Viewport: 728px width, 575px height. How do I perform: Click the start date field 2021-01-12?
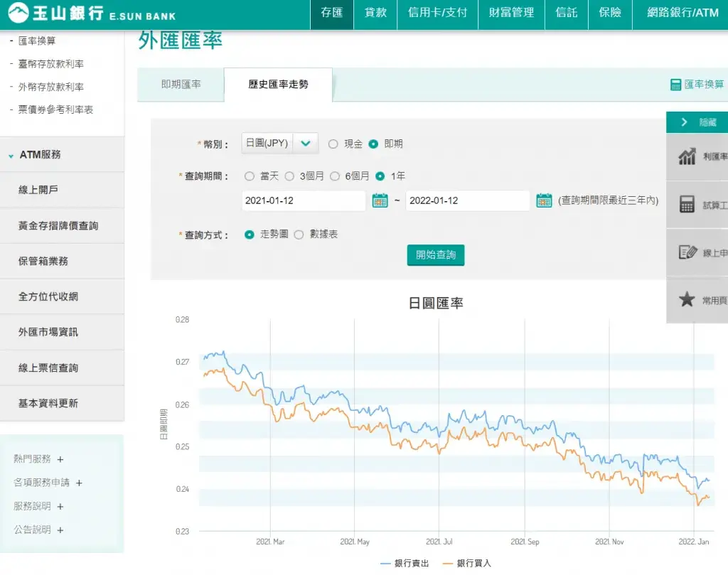point(304,200)
